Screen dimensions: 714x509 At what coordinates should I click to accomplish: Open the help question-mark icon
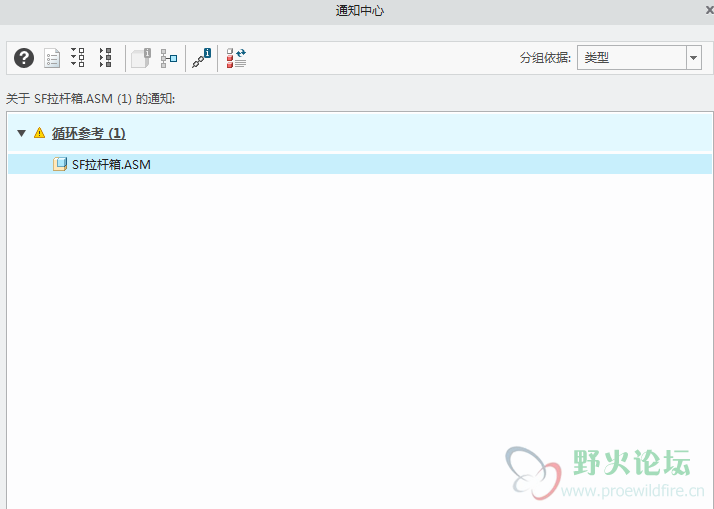(x=24, y=58)
